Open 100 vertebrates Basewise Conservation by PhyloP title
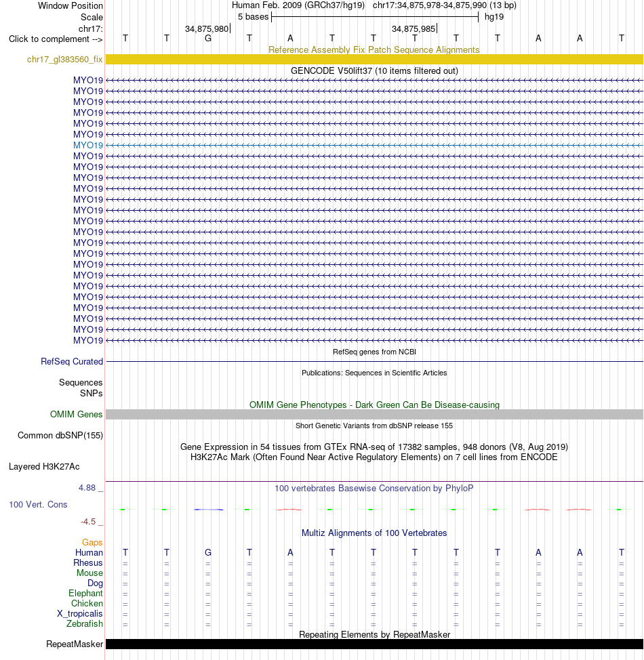The image size is (644, 660). [x=374, y=489]
